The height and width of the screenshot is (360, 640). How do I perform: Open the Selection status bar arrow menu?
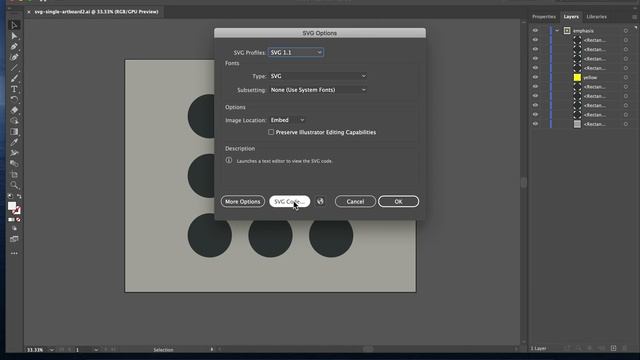pyautogui.click(x=211, y=349)
